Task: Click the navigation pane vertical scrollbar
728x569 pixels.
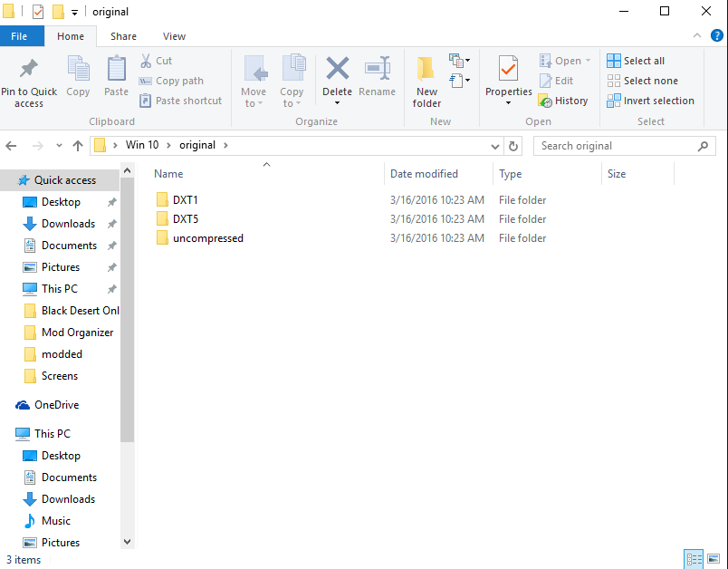Action: pyautogui.click(x=127, y=308)
